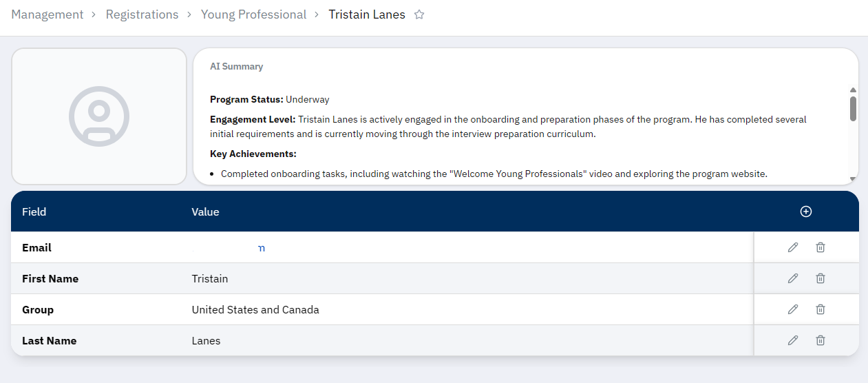
Task: Click the Key Achievements heading
Action: point(253,154)
